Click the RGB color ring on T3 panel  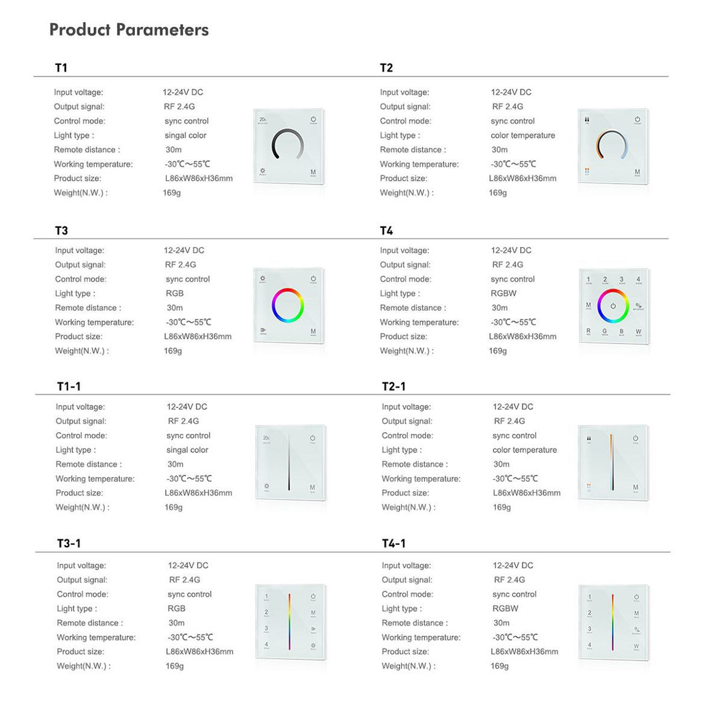pyautogui.click(x=287, y=306)
